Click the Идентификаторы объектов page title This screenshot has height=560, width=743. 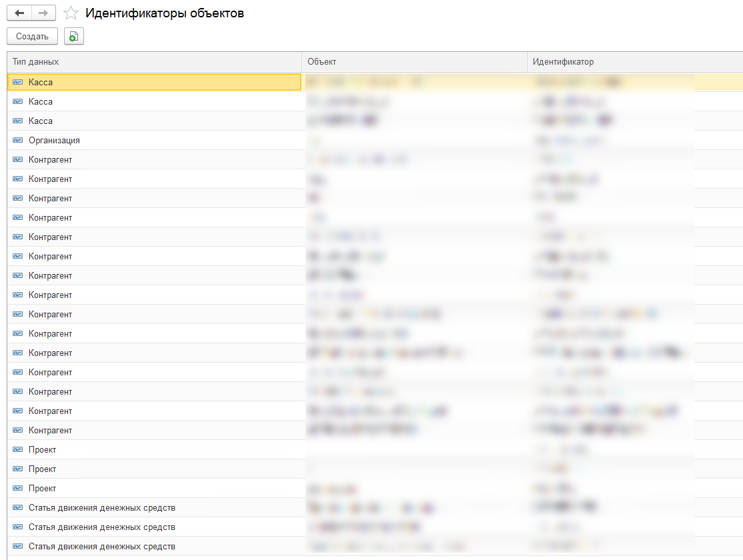165,13
